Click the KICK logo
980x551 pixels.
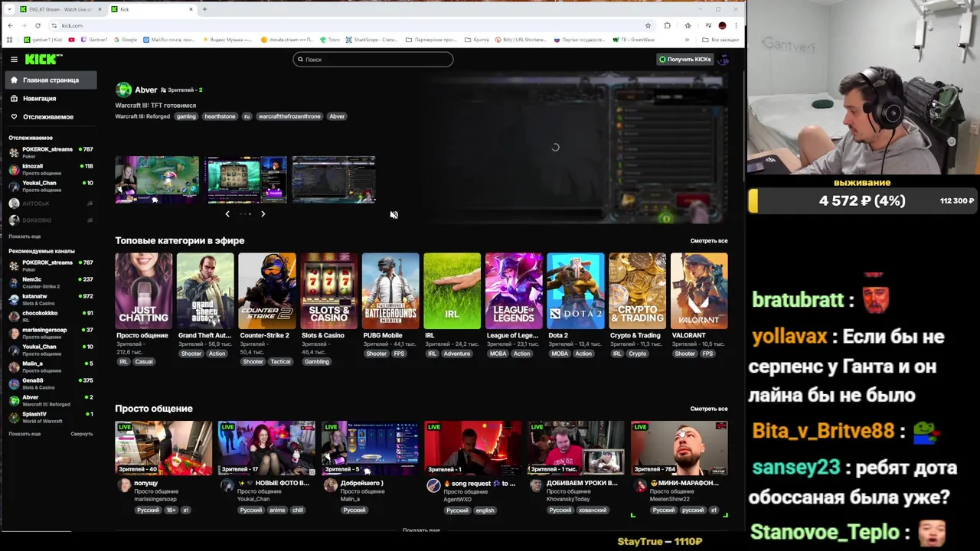point(44,59)
